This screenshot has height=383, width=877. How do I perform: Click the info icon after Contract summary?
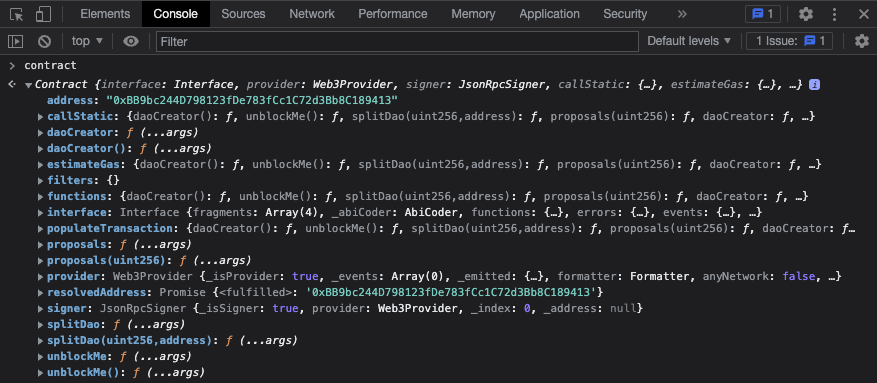coord(814,85)
